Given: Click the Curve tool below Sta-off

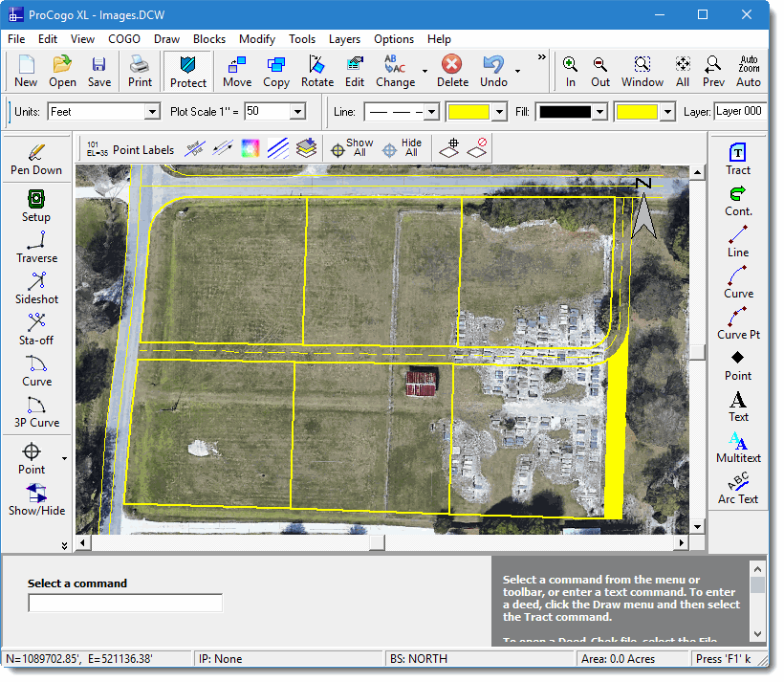Looking at the screenshot, I should (x=36, y=370).
